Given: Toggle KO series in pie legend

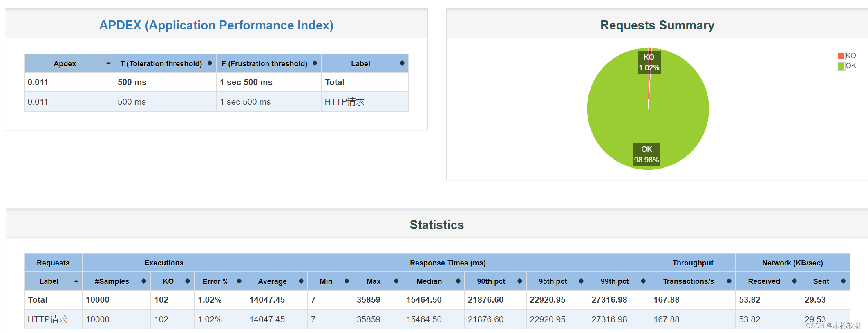Looking at the screenshot, I should tap(846, 56).
